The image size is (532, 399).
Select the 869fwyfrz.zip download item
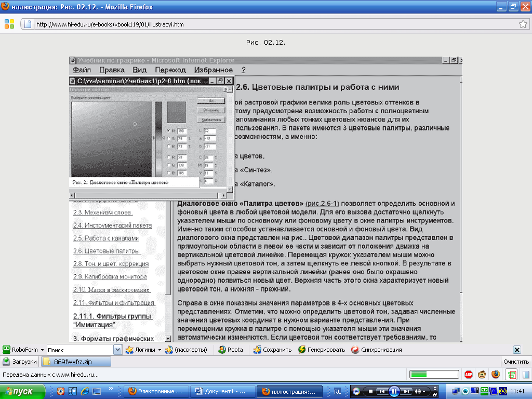76,362
